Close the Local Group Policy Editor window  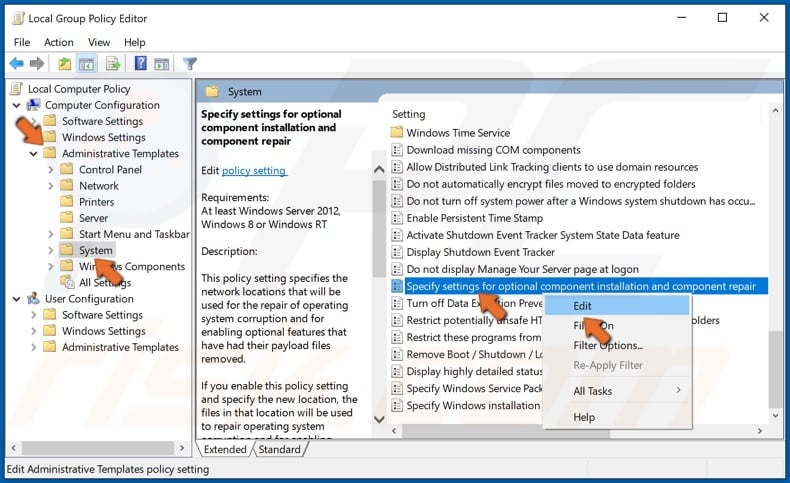coord(764,18)
